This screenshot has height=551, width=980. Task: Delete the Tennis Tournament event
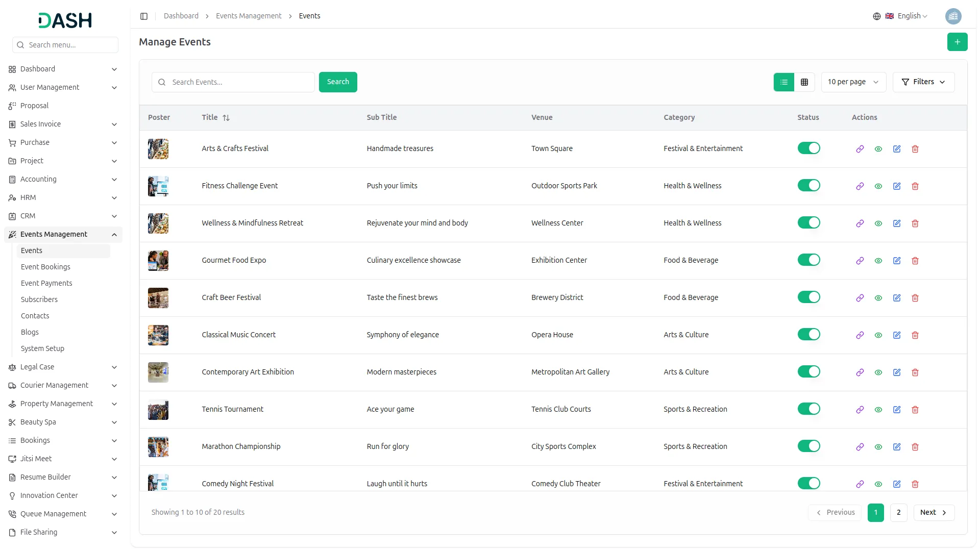[x=915, y=410]
